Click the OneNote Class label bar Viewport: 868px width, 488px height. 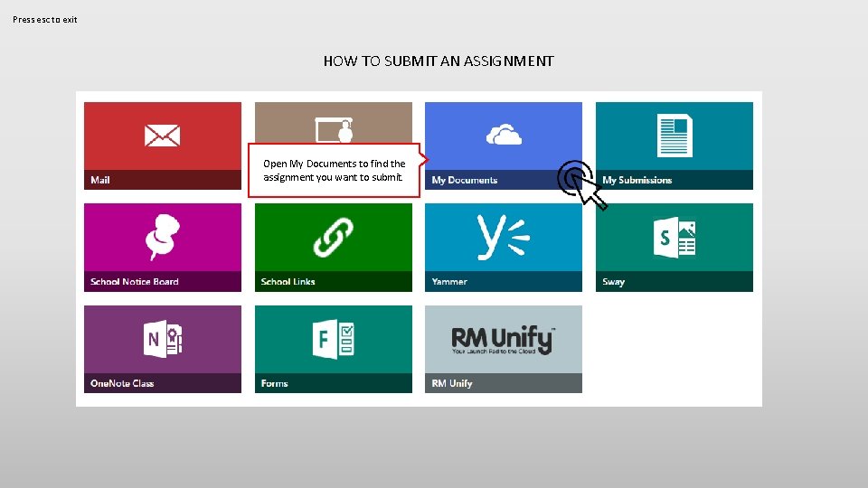coord(162,383)
